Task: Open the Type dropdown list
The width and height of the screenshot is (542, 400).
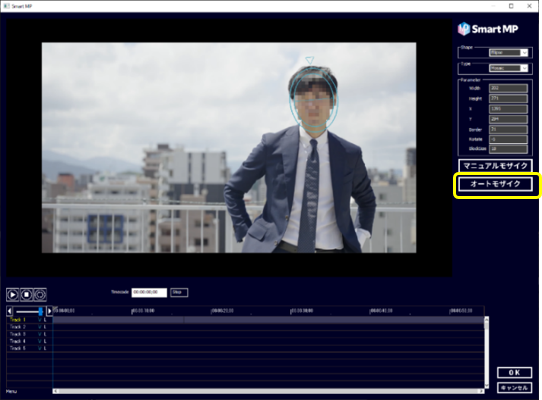Action: [x=508, y=68]
